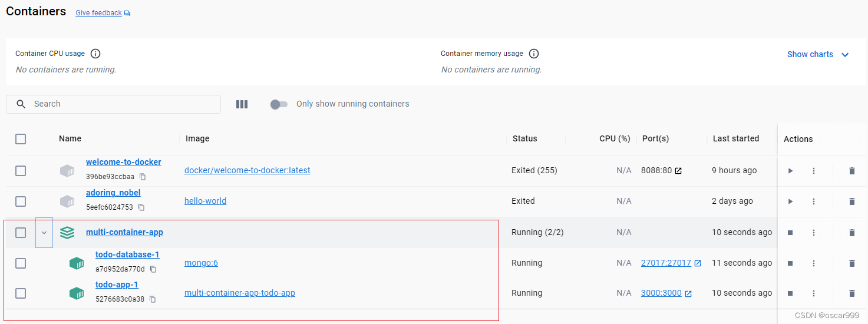This screenshot has width=868, height=324.
Task: Open the todo-database-1 container link
Action: coord(127,255)
